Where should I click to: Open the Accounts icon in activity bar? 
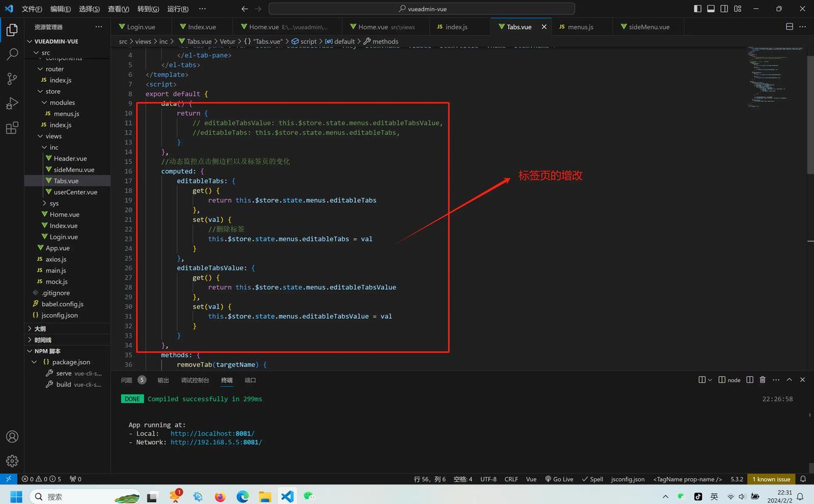tap(12, 437)
